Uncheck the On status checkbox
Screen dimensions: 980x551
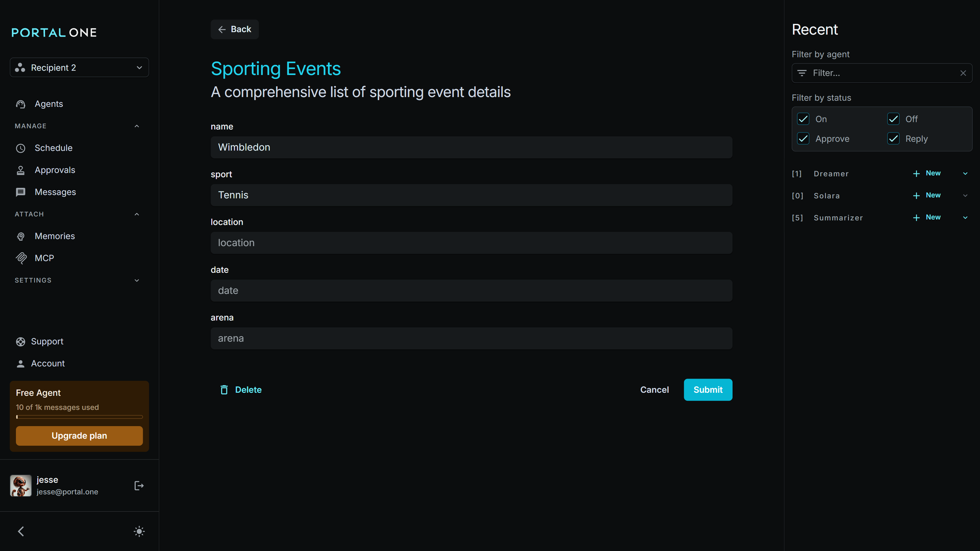[x=803, y=119]
